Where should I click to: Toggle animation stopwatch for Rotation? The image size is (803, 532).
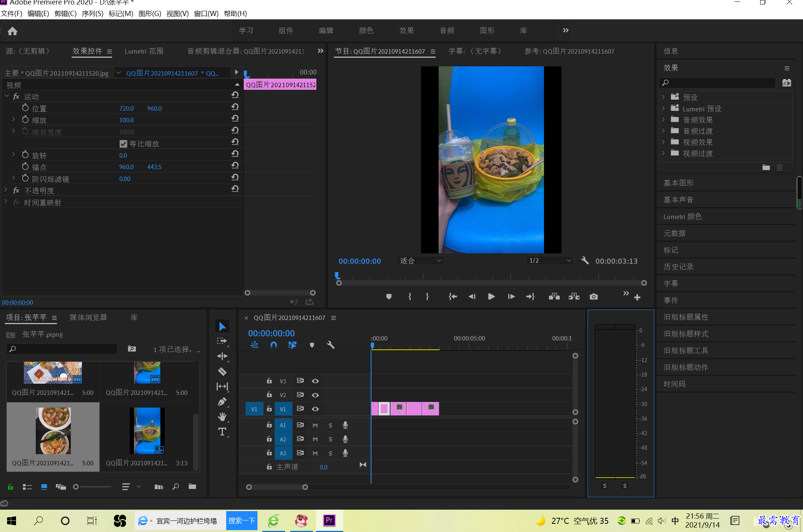[25, 155]
